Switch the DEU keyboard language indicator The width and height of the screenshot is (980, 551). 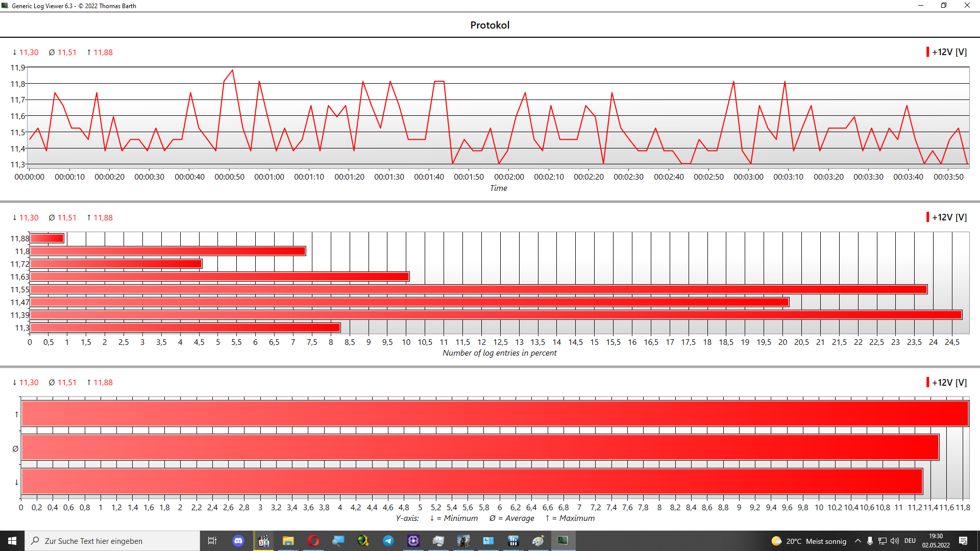[x=910, y=541]
